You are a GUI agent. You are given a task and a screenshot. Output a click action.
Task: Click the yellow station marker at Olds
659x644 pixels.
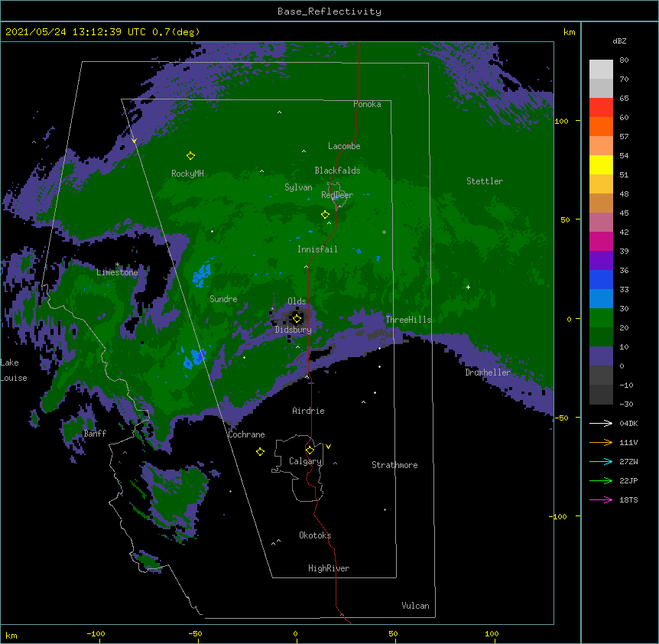tap(297, 318)
